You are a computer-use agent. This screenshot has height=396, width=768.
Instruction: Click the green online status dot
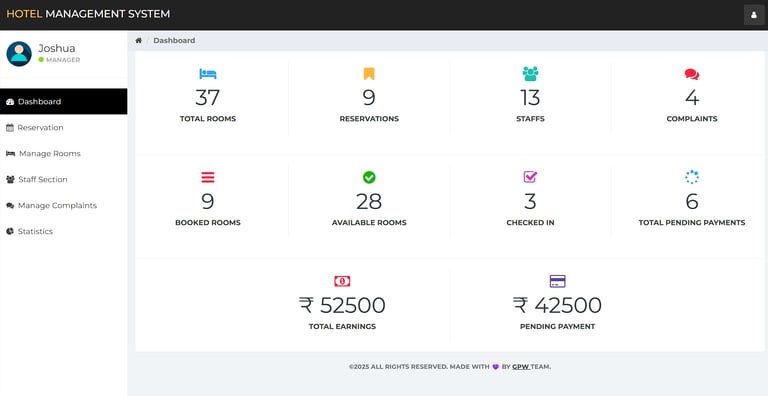41,60
